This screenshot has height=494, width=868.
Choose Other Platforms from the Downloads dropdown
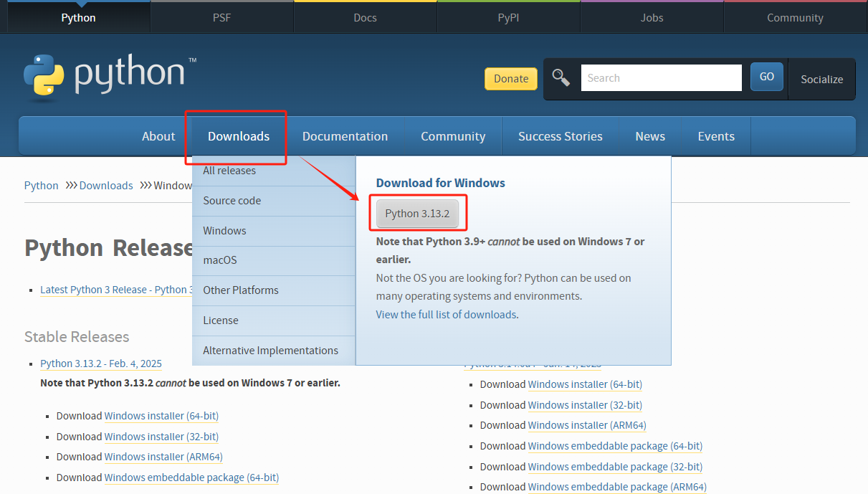tap(274, 290)
